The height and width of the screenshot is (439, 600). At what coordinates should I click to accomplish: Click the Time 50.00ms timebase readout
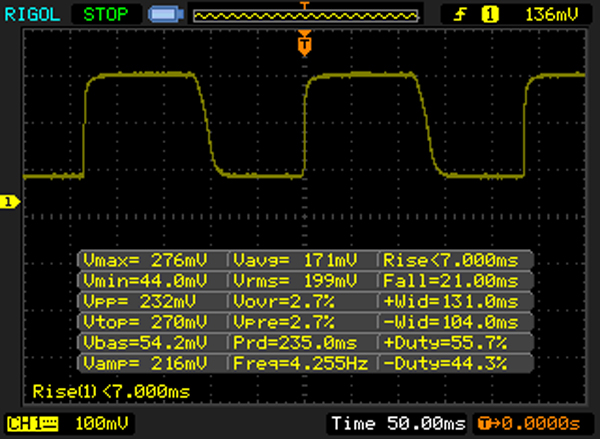399,424
